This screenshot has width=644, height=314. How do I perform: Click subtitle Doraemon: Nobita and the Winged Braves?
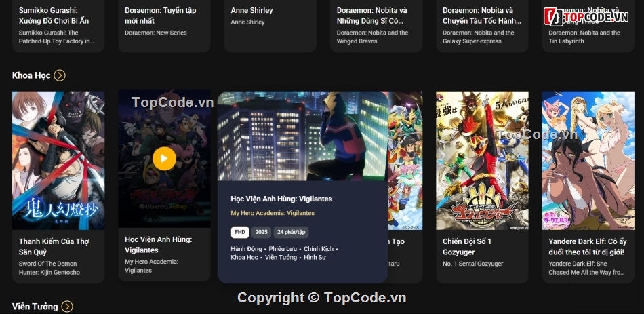(373, 37)
